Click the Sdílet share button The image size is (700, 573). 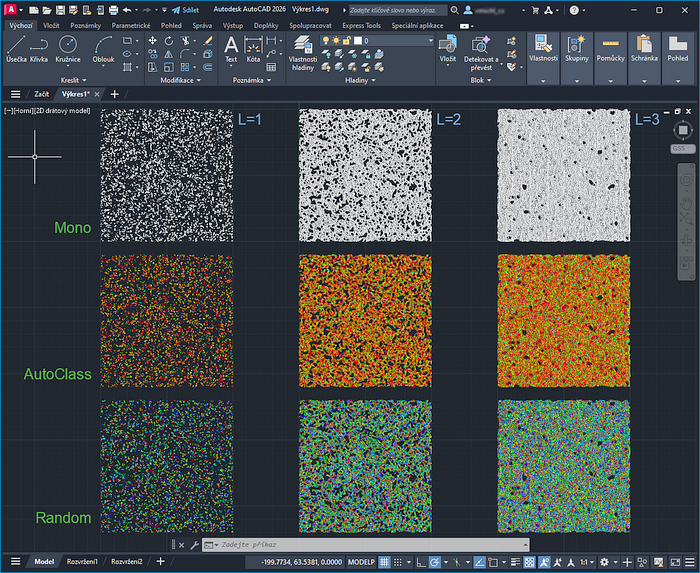coord(182,9)
